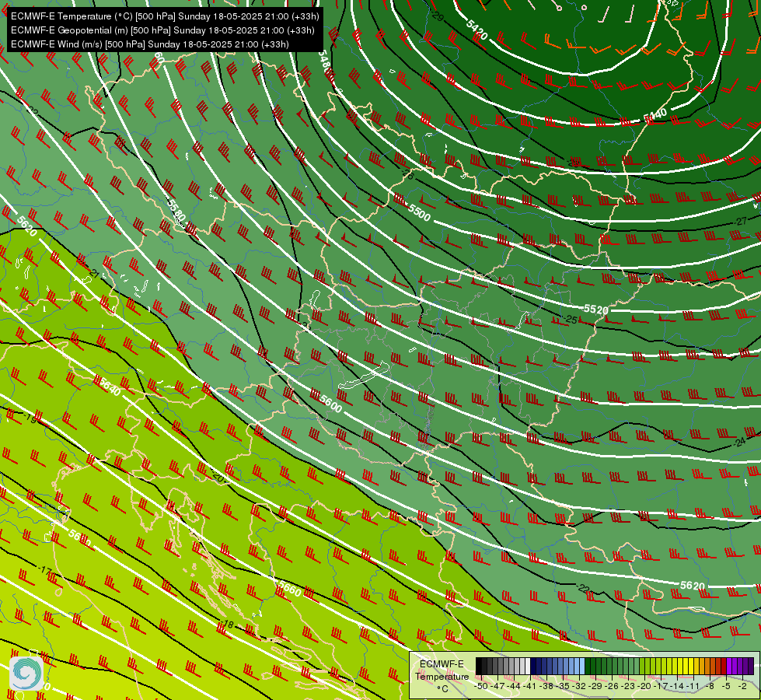The height and width of the screenshot is (700, 761).
Task: Click the '5600' geopotential contour label
Action: point(330,404)
